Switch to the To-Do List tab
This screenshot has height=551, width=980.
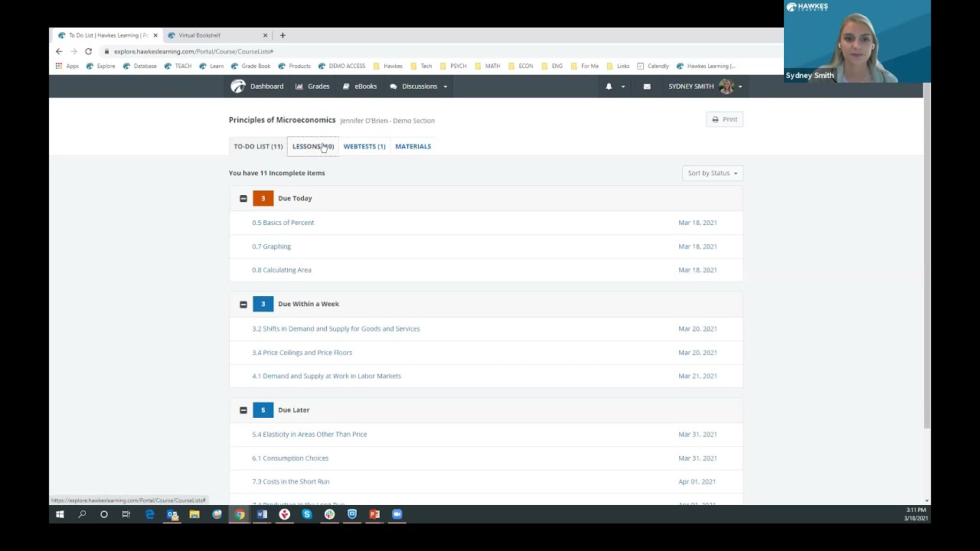coord(258,146)
